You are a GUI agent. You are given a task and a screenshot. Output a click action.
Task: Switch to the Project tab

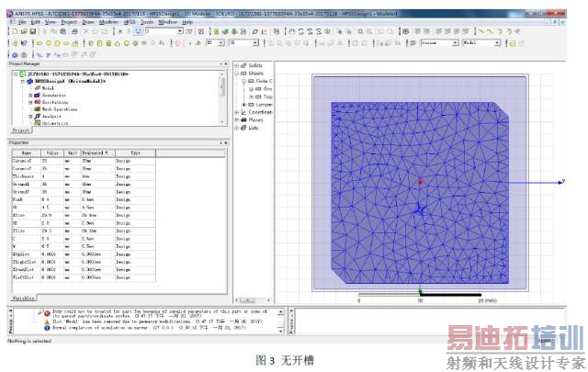point(21,130)
